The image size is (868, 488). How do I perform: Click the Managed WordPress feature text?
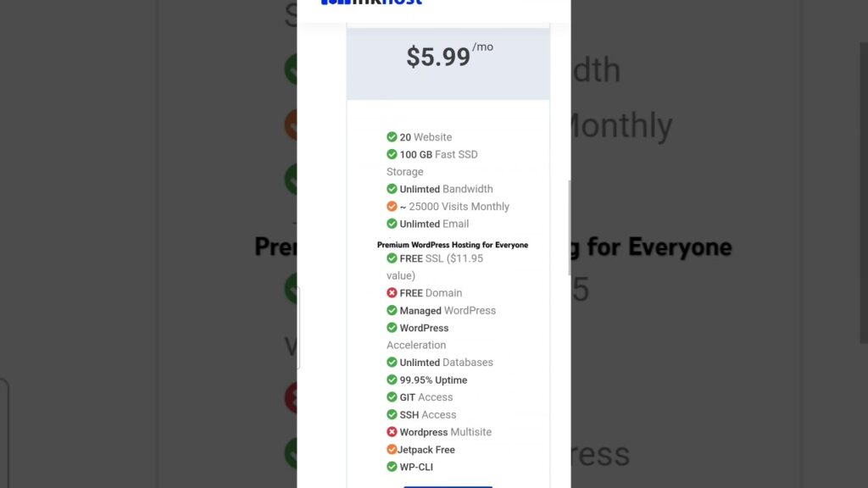pyautogui.click(x=448, y=310)
